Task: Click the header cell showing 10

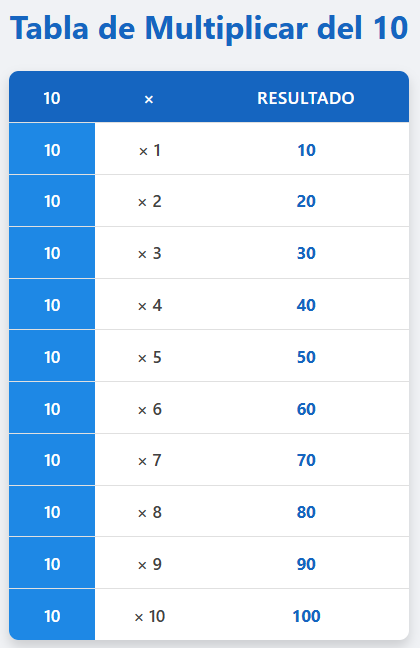Action: click(x=52, y=98)
